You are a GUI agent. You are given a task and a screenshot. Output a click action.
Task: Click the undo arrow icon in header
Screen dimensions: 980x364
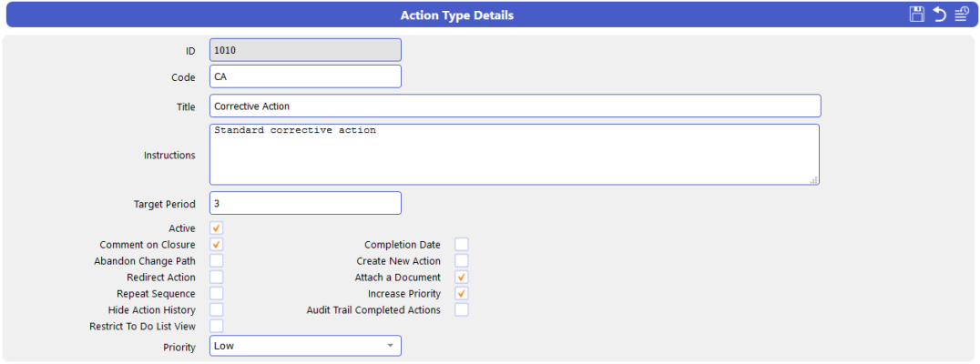[x=939, y=15]
